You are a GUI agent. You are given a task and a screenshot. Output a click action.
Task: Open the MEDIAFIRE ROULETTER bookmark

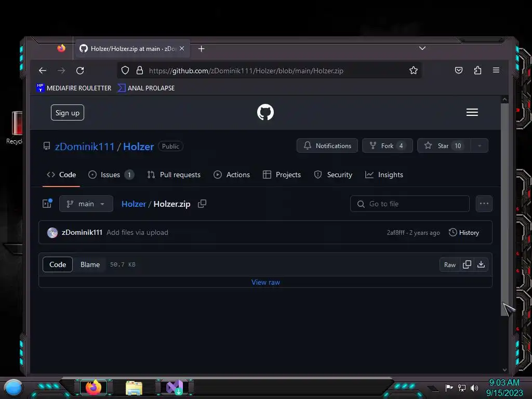point(74,88)
